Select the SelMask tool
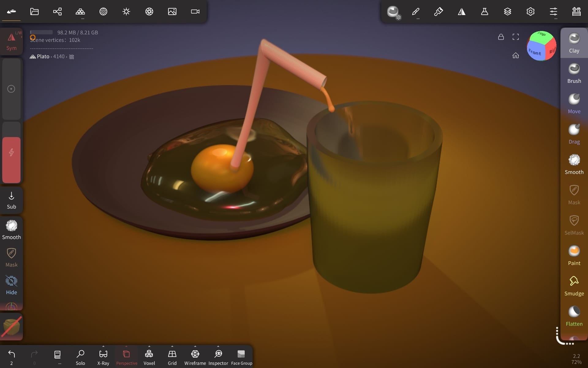 [574, 225]
